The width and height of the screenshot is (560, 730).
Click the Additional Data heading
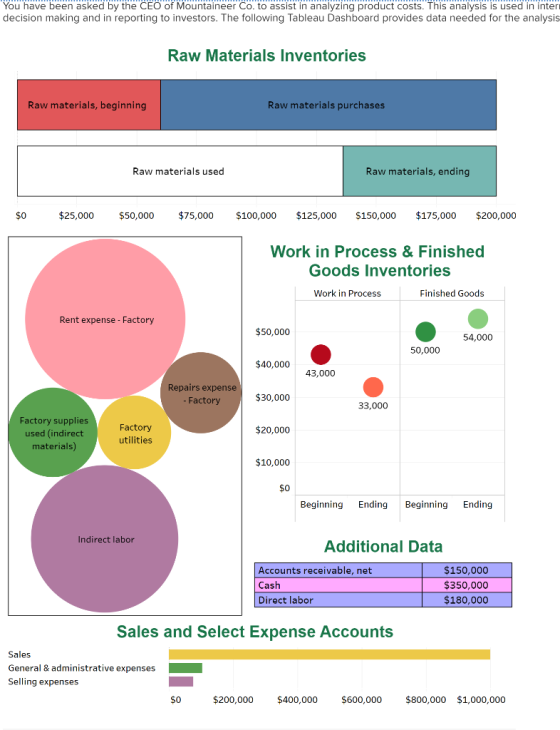(383, 546)
